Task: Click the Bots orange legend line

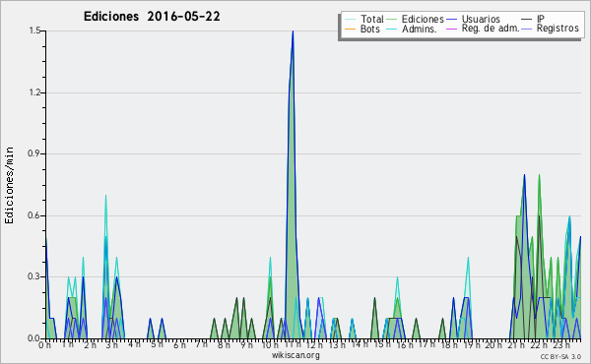Action: 350,29
